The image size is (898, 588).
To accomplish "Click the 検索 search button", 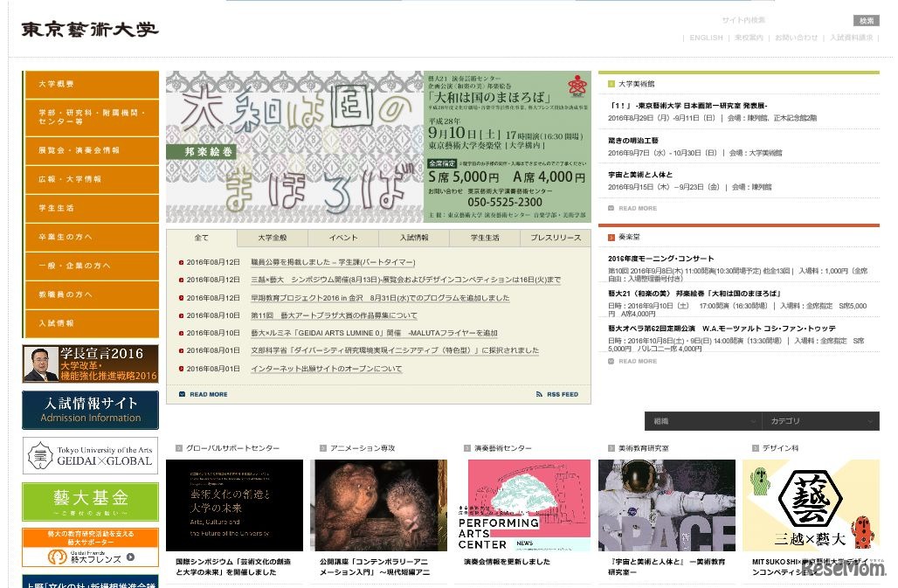I will tap(866, 21).
